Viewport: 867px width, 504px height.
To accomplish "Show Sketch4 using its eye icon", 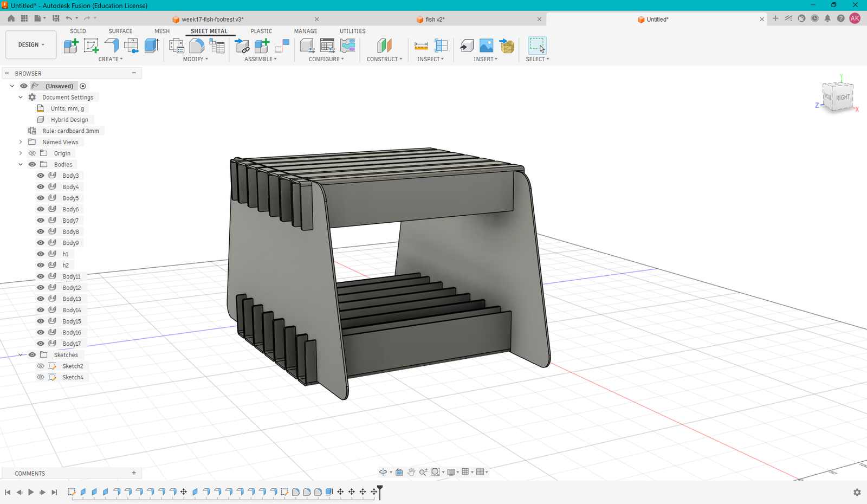I will [41, 377].
